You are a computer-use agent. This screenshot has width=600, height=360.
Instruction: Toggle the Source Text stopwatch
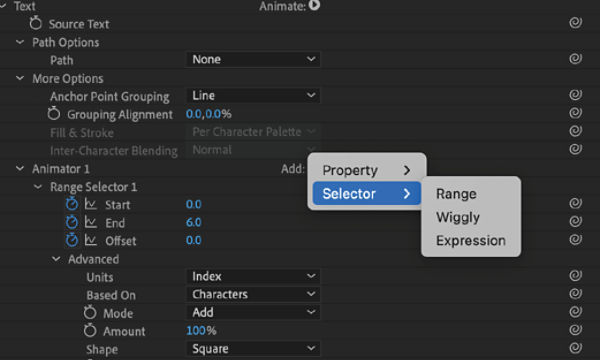[36, 23]
